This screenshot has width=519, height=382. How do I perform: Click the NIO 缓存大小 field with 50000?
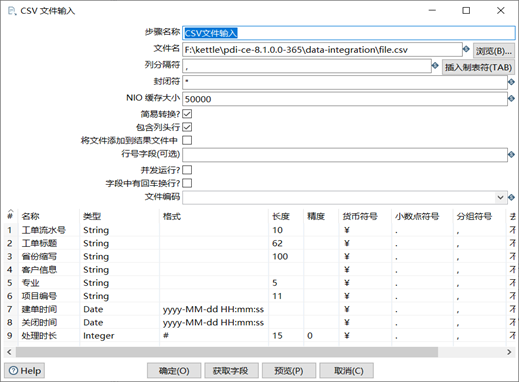[x=345, y=99]
